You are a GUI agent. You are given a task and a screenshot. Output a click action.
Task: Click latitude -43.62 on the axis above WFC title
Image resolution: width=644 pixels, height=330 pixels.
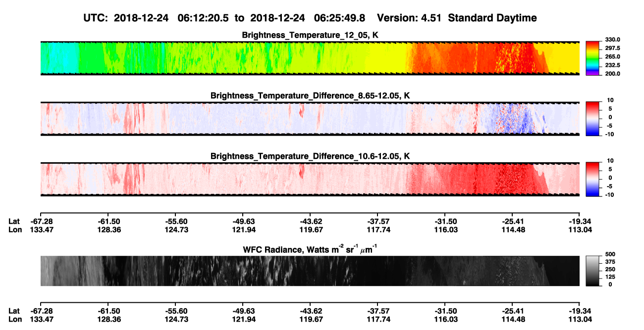(x=310, y=222)
